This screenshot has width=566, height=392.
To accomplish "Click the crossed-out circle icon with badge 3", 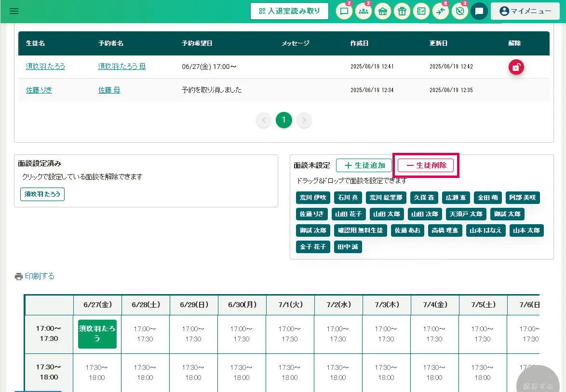I will pyautogui.click(x=460, y=12).
